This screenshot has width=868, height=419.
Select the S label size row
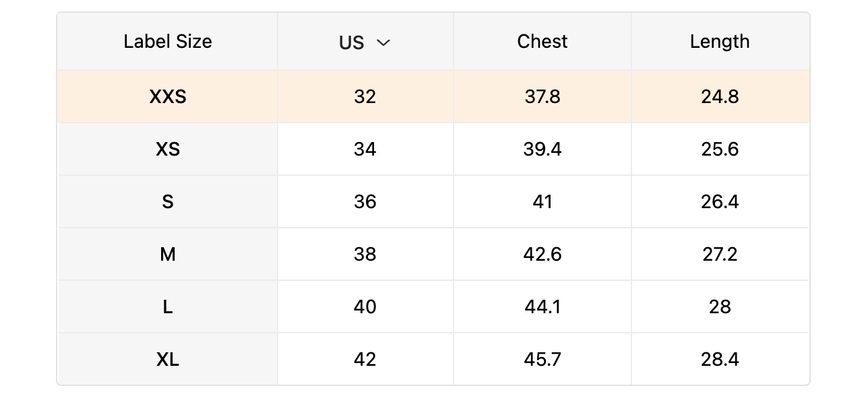coord(168,202)
